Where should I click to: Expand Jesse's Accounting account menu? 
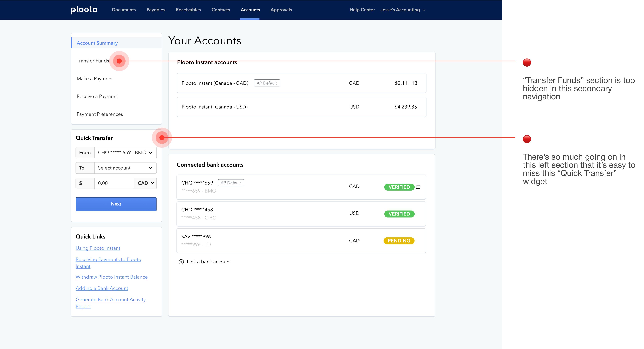click(403, 10)
